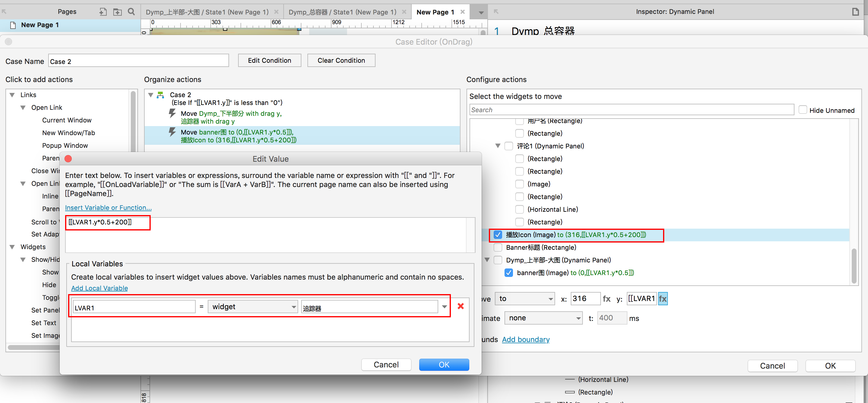Switch to Dymp_总容器 / State1 tab

(x=342, y=12)
